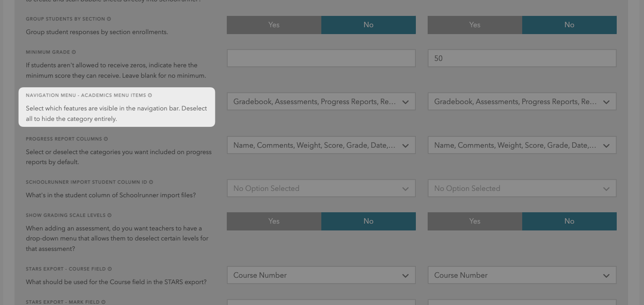Viewport: 644px width, 305px height.
Task: Open second-column Course Number dropdown
Action: click(522, 275)
